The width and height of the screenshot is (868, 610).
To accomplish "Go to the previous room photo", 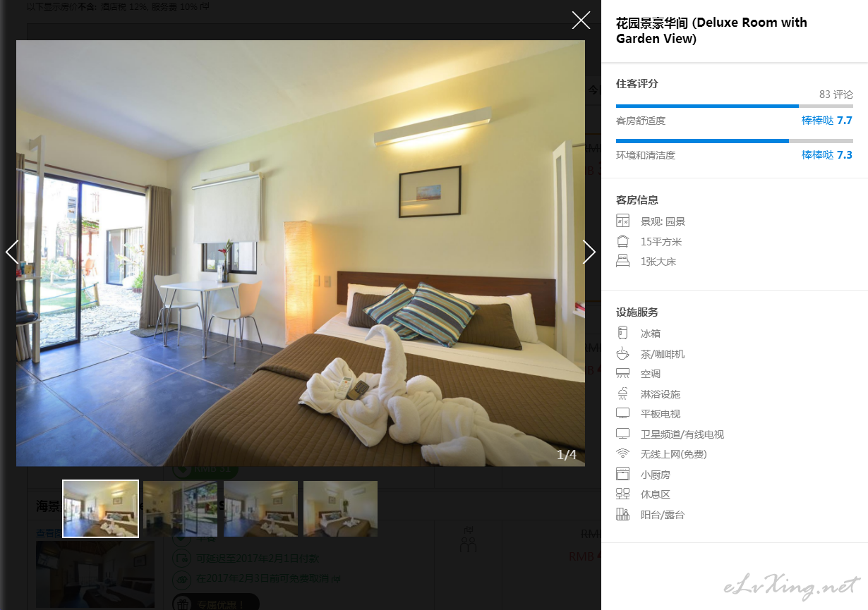I will pyautogui.click(x=11, y=252).
